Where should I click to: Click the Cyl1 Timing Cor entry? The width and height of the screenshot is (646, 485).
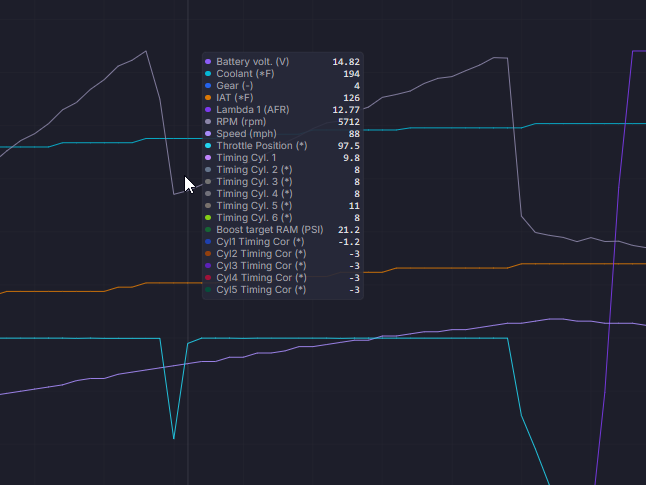point(283,241)
